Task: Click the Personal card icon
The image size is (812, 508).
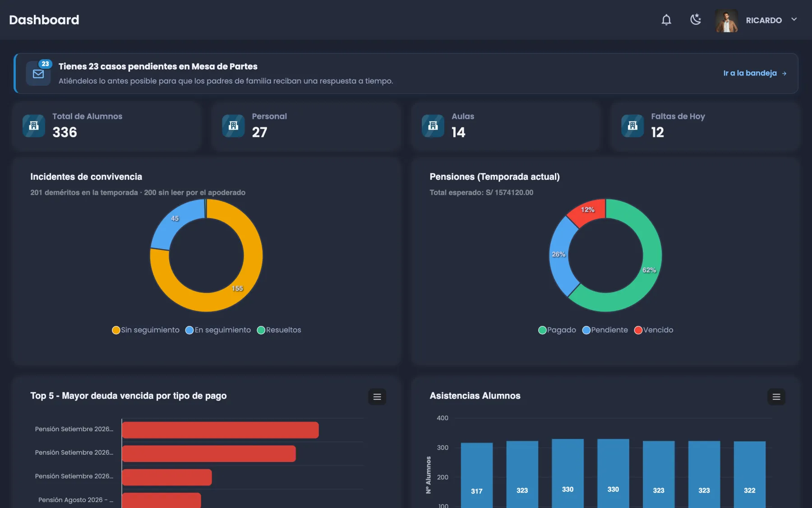Action: pos(233,126)
